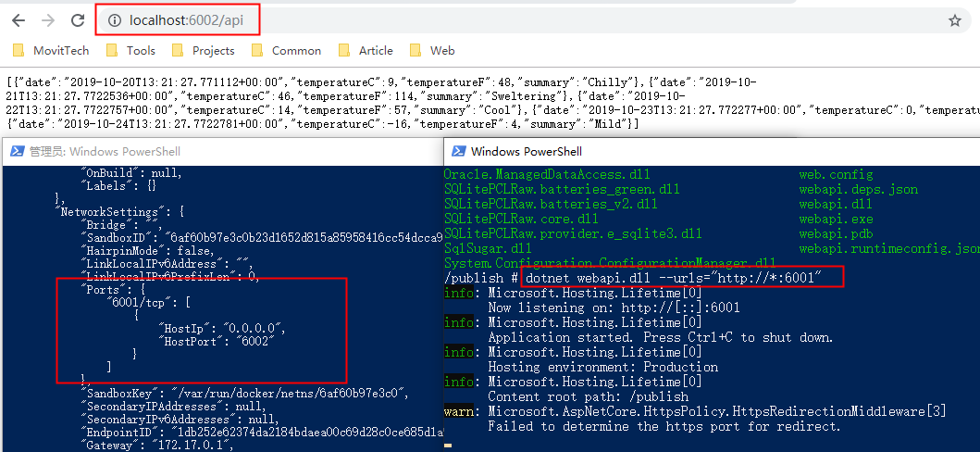
Task: Click the right Windows PowerShell window icon
Action: 459,151
